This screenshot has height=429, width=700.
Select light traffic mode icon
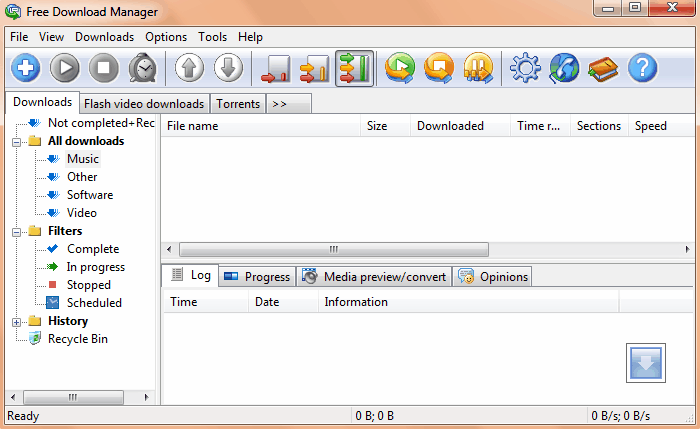point(275,68)
